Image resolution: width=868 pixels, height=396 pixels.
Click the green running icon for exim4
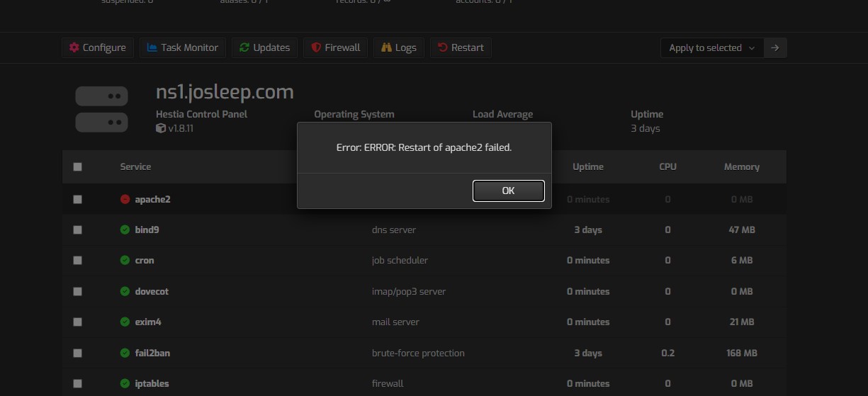click(125, 322)
